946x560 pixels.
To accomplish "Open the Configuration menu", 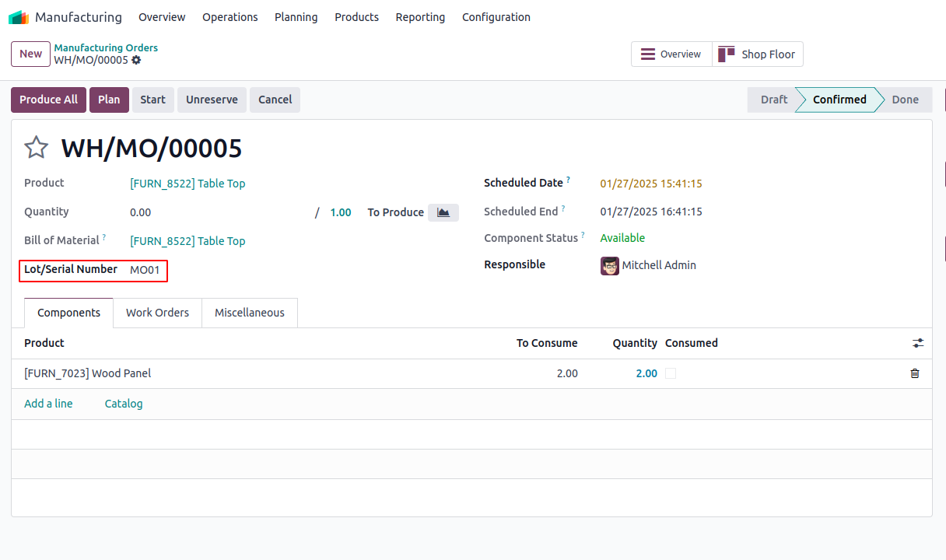I will pos(496,17).
